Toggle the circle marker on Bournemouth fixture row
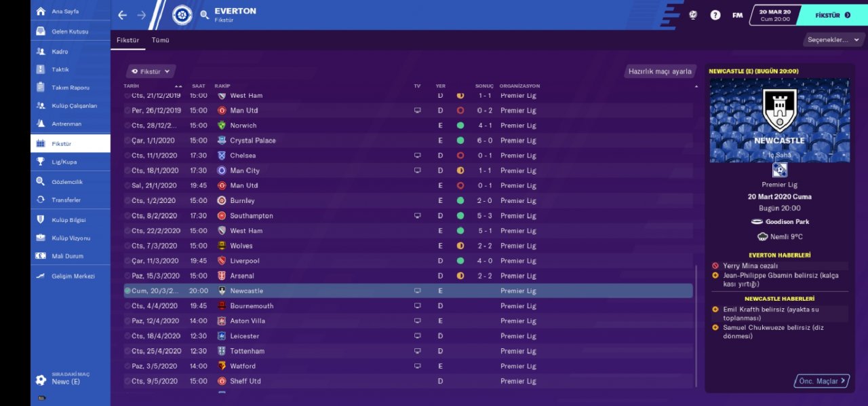The image size is (868, 406). click(127, 306)
